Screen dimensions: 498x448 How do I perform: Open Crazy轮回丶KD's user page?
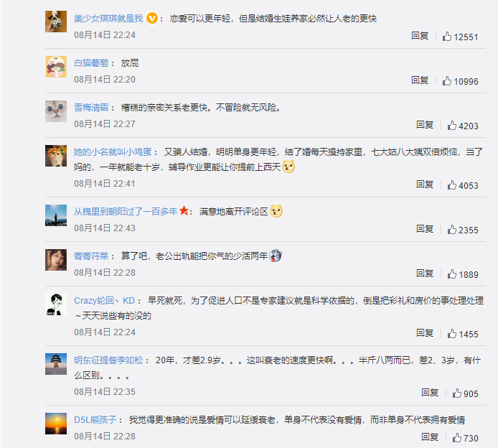point(104,300)
